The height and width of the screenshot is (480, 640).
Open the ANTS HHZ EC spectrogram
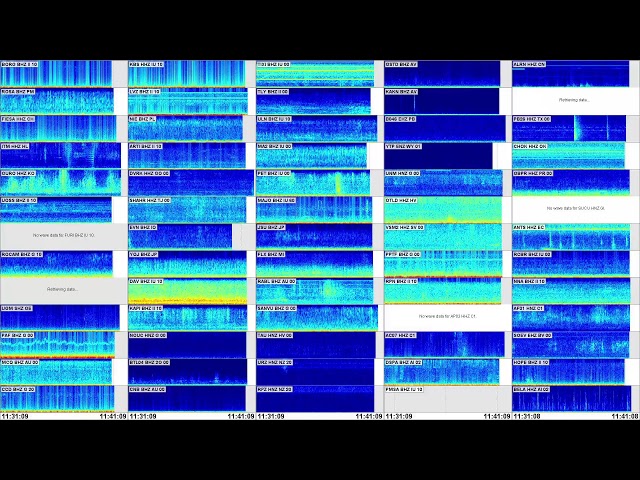571,236
